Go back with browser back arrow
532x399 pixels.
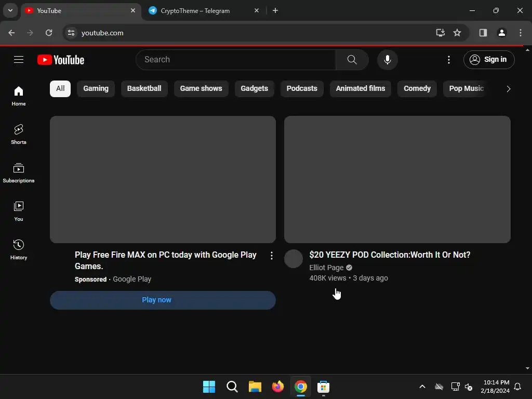11,33
